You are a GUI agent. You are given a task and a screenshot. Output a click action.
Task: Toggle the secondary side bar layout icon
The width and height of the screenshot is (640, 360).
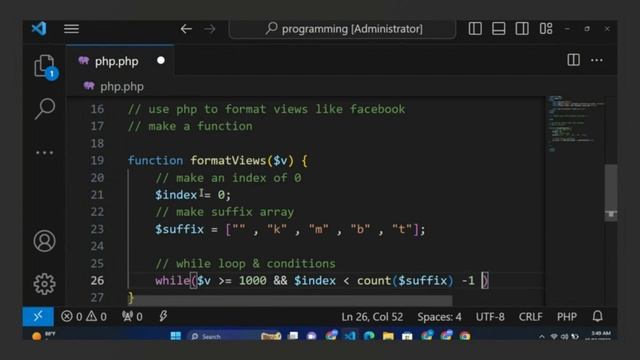pos(522,29)
